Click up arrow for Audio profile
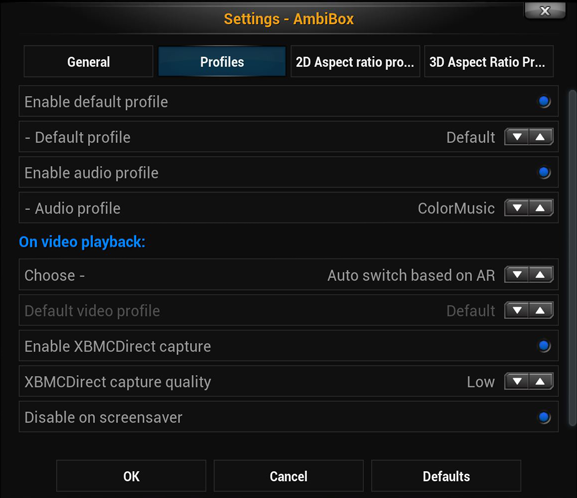Screen dimensions: 577x498 pyautogui.click(x=541, y=208)
